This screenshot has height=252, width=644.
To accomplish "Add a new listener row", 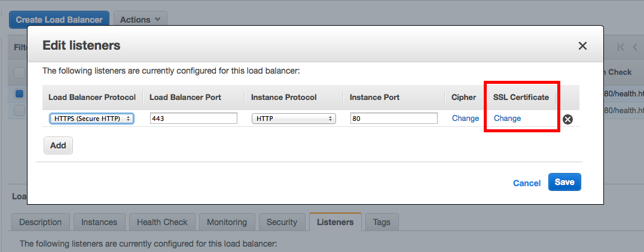I will (x=58, y=145).
